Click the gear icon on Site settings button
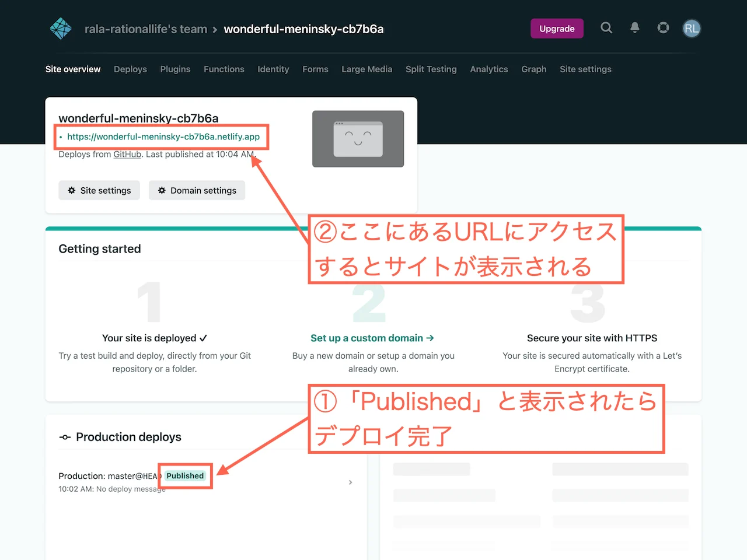Image resolution: width=747 pixels, height=560 pixels. tap(71, 190)
